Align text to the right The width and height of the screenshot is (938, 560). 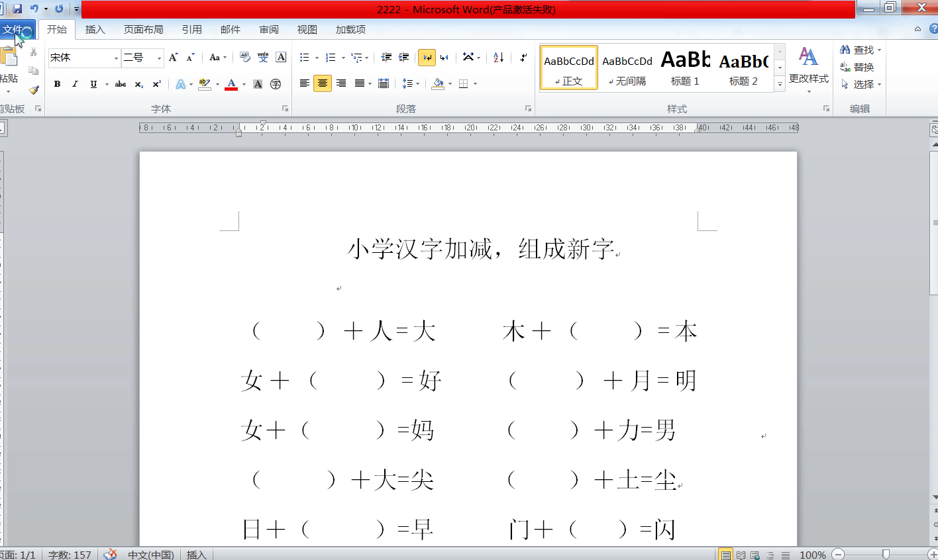coord(341,83)
